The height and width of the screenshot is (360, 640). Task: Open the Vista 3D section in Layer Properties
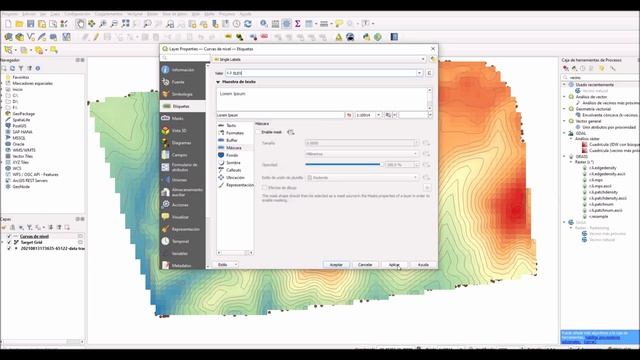183,131
